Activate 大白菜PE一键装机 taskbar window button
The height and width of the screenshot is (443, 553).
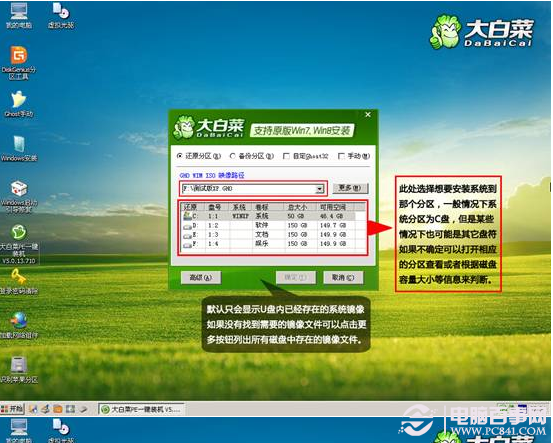click(141, 409)
